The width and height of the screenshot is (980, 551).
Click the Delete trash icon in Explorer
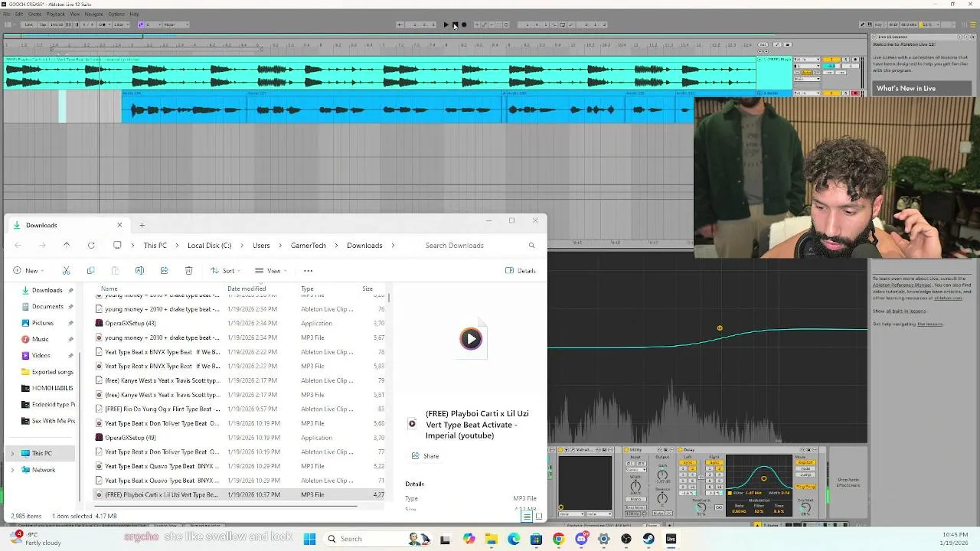click(x=188, y=270)
